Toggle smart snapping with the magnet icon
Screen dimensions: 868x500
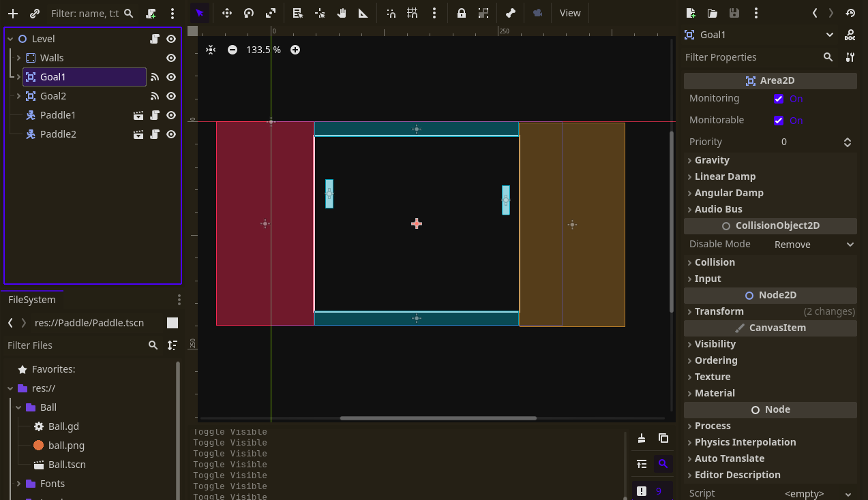(x=392, y=12)
